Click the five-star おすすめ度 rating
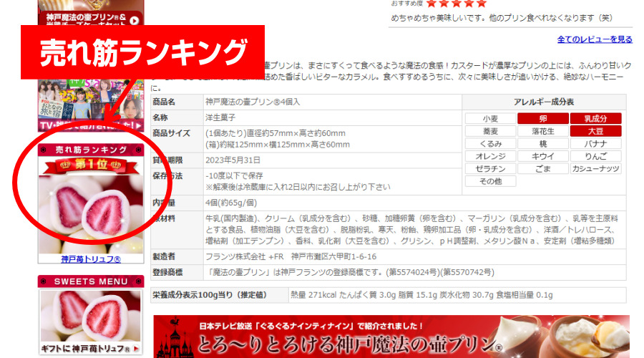The height and width of the screenshot is (358, 644). (456, 4)
